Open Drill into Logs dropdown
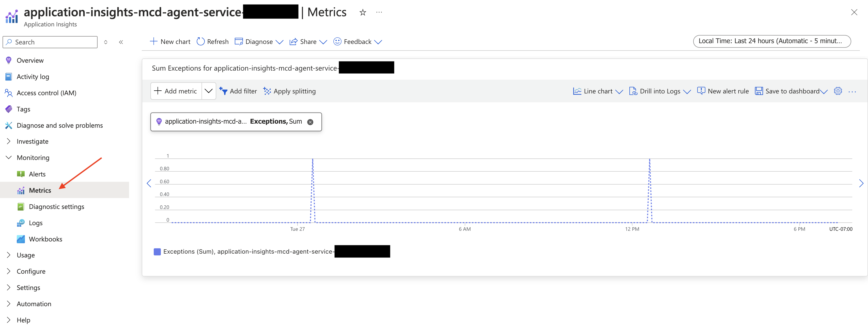868x327 pixels. pyautogui.click(x=660, y=91)
